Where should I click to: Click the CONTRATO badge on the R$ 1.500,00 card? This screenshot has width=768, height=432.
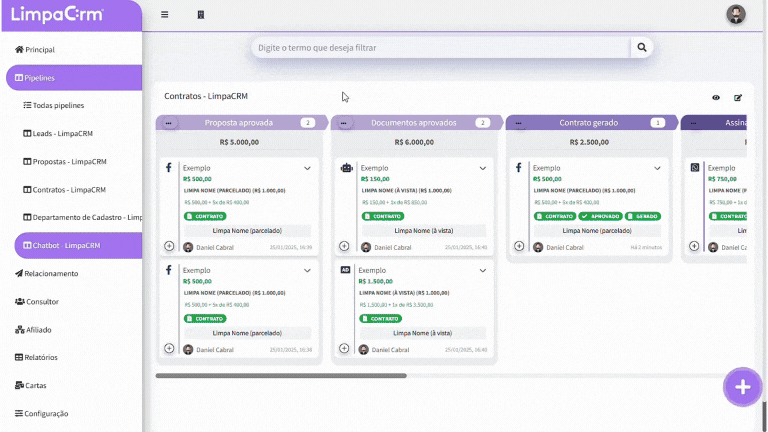point(381,318)
